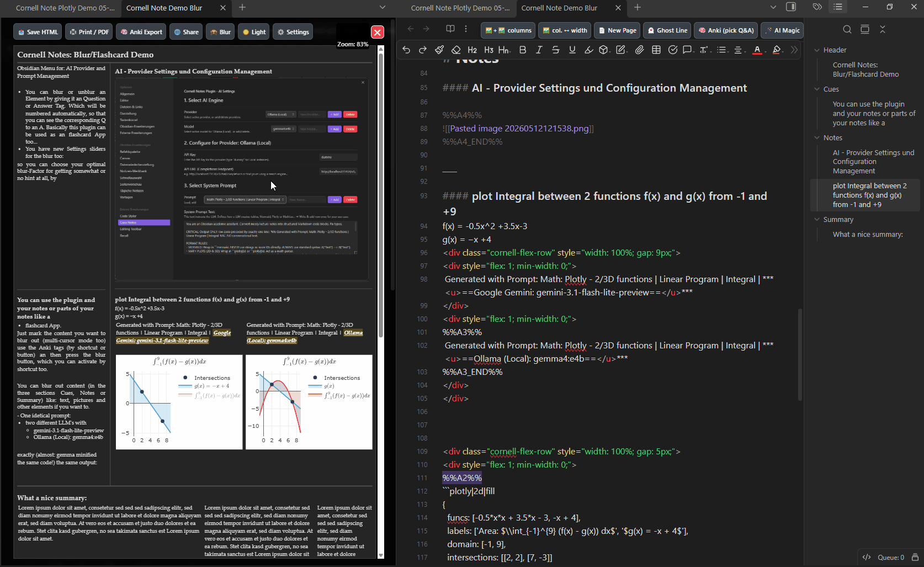Undo the last edit in the editor toolbar
The height and width of the screenshot is (567, 924).
pos(406,50)
